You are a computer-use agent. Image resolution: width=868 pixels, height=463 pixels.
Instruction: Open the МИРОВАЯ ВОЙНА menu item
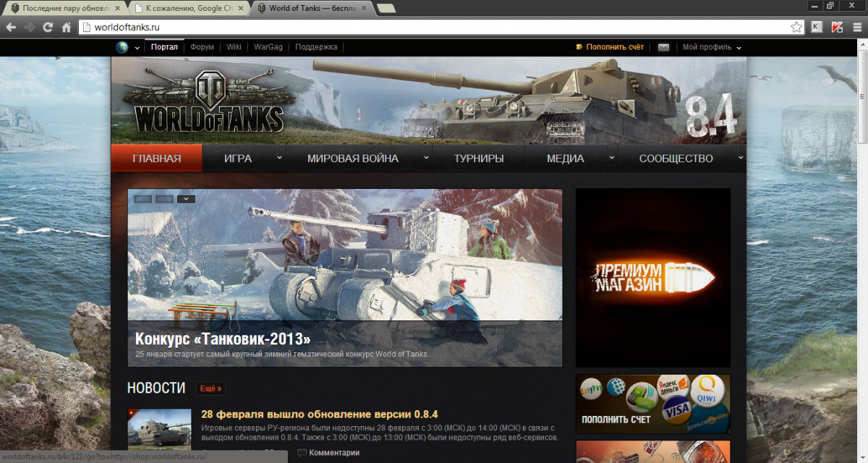352,158
